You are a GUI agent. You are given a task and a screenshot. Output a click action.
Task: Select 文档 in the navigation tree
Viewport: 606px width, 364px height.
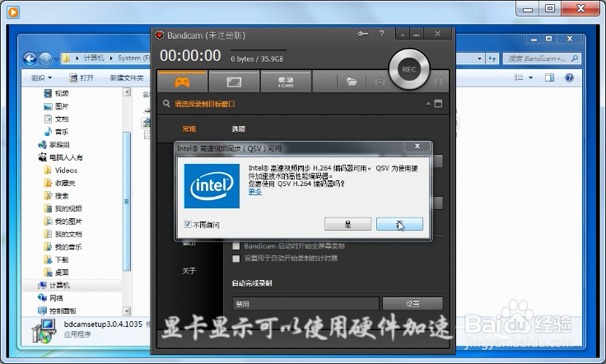(57, 119)
